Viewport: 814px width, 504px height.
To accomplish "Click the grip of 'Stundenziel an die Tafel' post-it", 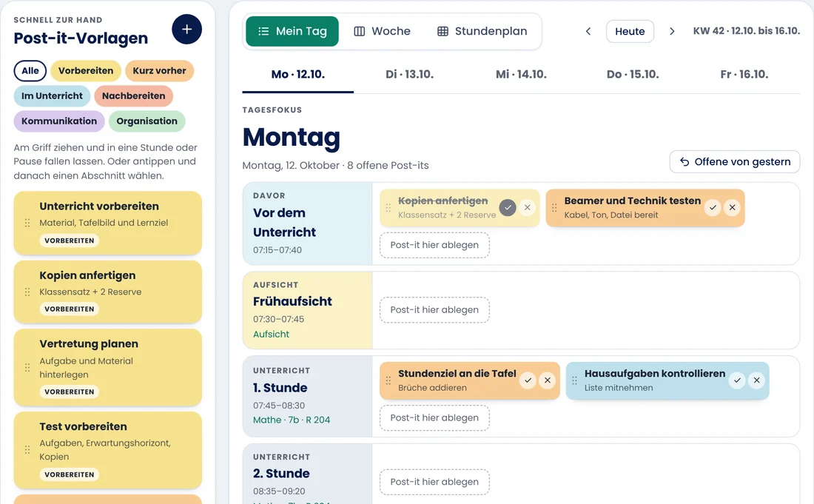I will click(x=388, y=380).
